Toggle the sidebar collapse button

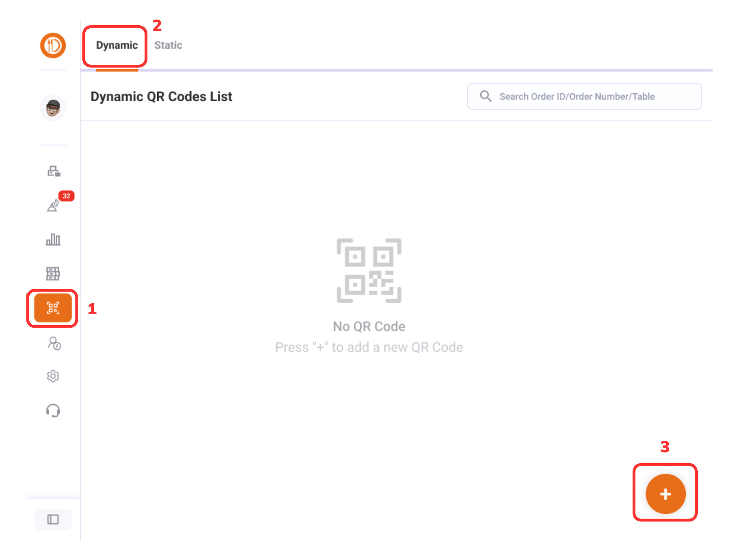click(53, 519)
